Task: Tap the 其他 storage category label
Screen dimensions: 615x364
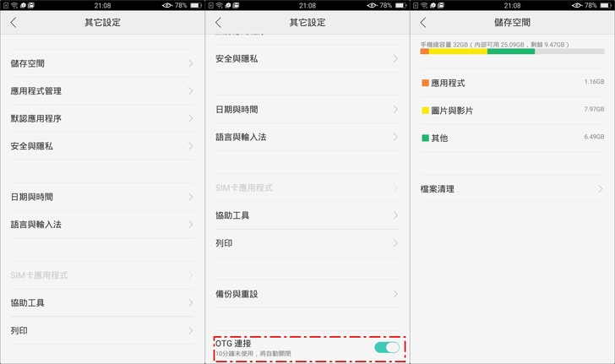Action: (x=439, y=138)
